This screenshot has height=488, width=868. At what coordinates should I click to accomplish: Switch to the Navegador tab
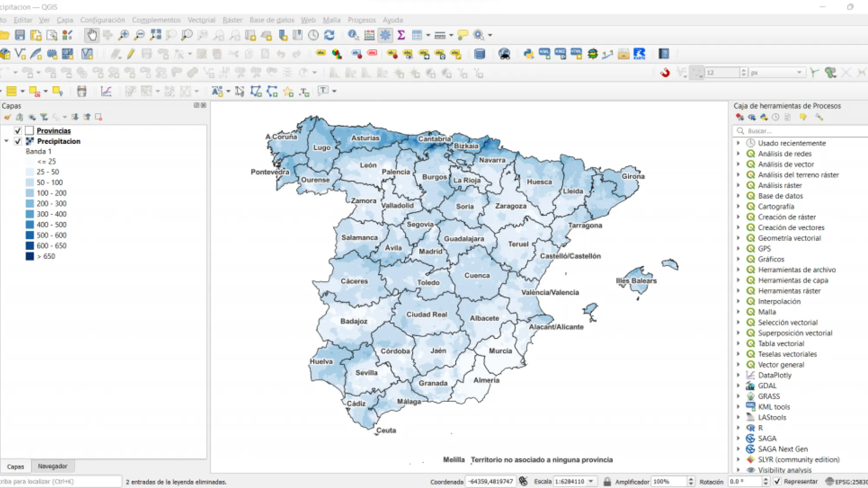pos(53,466)
